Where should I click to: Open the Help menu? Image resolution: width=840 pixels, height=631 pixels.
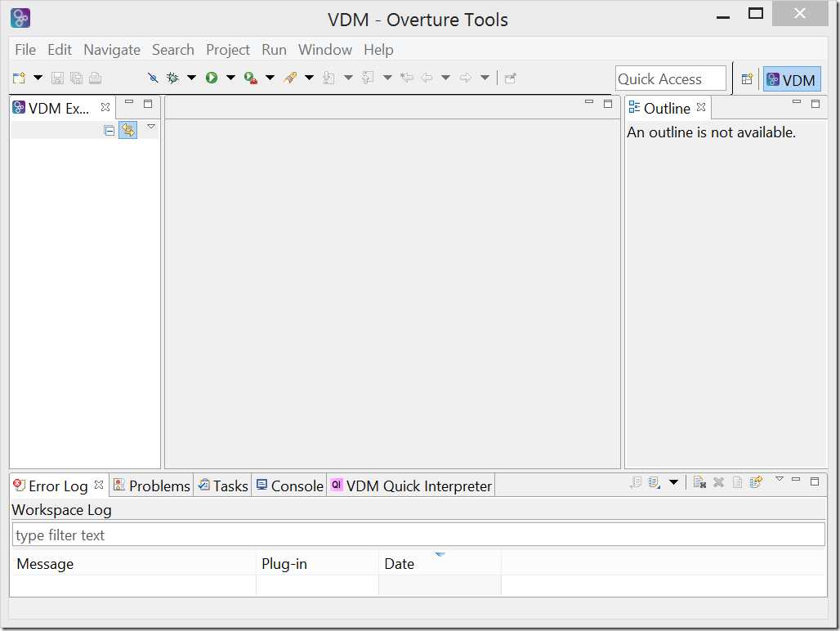379,50
